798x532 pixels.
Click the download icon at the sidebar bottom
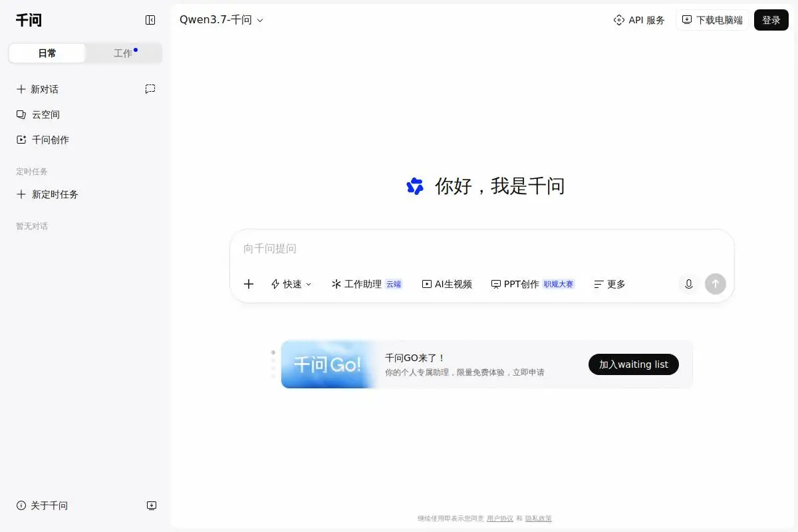pos(151,505)
